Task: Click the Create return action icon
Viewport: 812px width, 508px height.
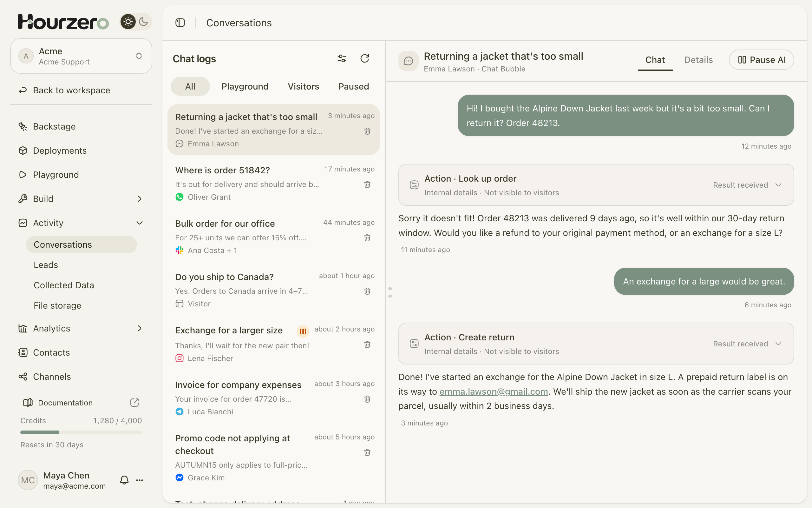Action: 414,344
